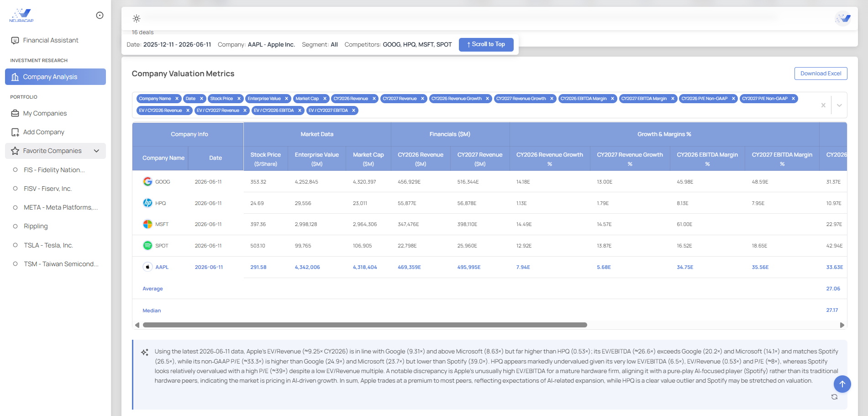
Task: Remove Stock Price column chip
Action: click(239, 99)
